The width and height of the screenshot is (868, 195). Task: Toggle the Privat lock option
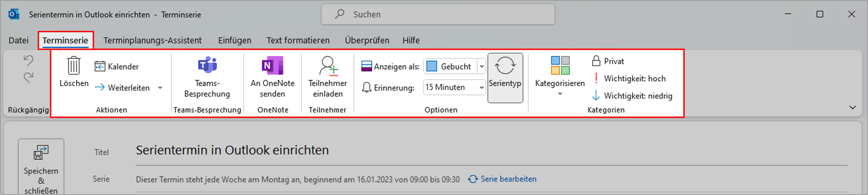[608, 61]
